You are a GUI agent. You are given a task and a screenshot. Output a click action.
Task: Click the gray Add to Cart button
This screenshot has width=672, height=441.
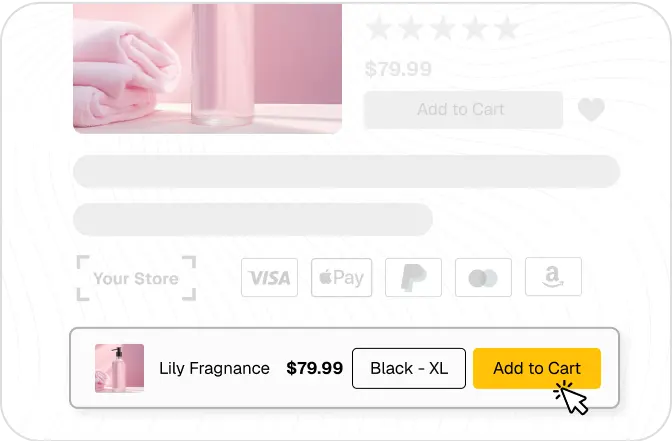[463, 109]
